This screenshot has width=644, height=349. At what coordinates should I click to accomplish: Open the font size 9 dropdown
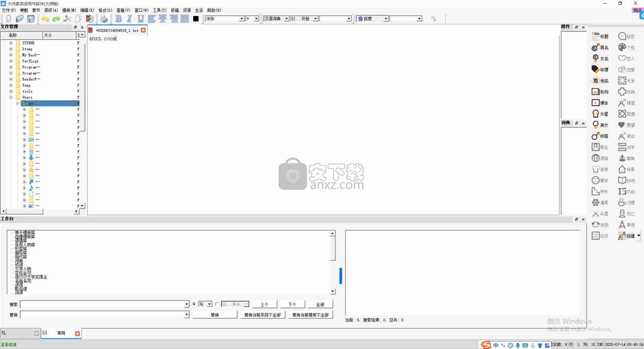click(256, 19)
